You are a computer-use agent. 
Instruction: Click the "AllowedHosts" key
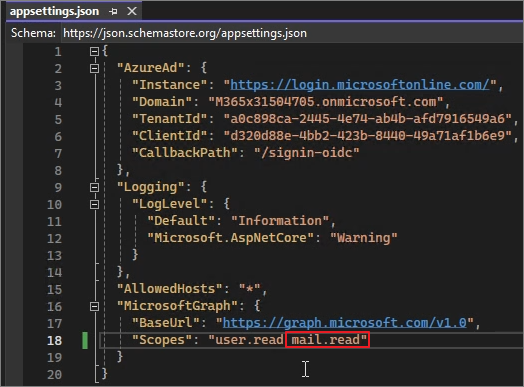coord(170,289)
